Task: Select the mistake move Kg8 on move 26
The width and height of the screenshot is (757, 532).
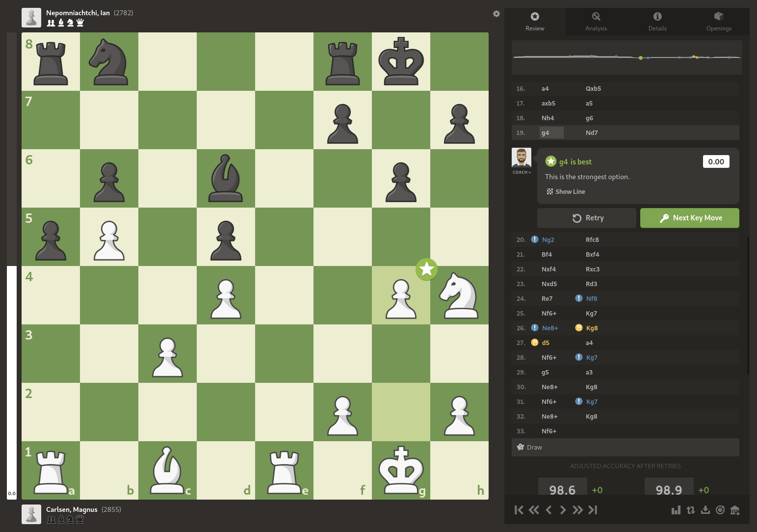Action: pos(592,327)
